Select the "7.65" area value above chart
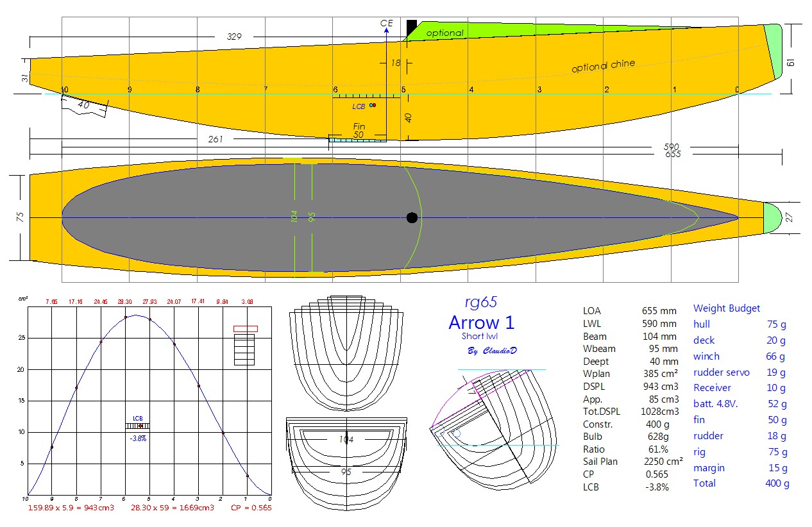Viewport: 812px width, 527px height. pos(51,301)
